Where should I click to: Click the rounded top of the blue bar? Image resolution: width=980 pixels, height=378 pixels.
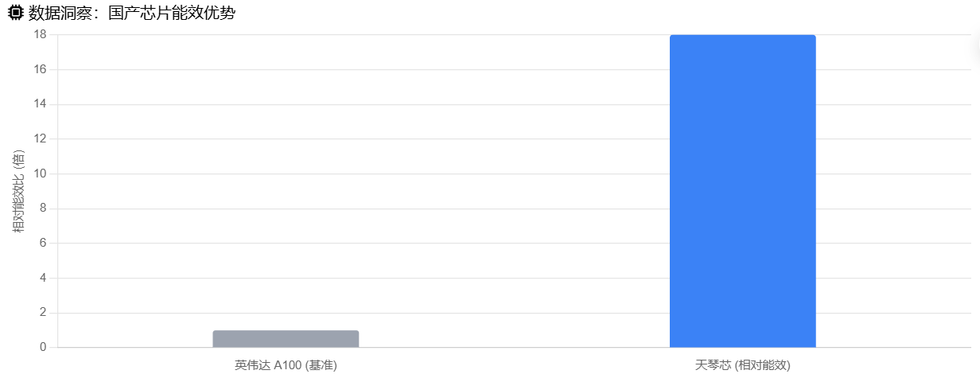[743, 37]
